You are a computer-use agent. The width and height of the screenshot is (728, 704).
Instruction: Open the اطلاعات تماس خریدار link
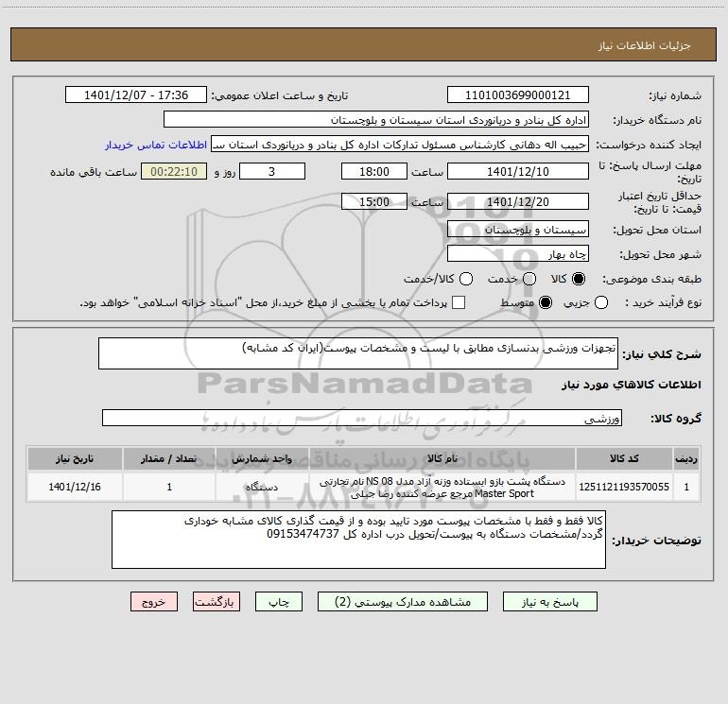[156, 145]
